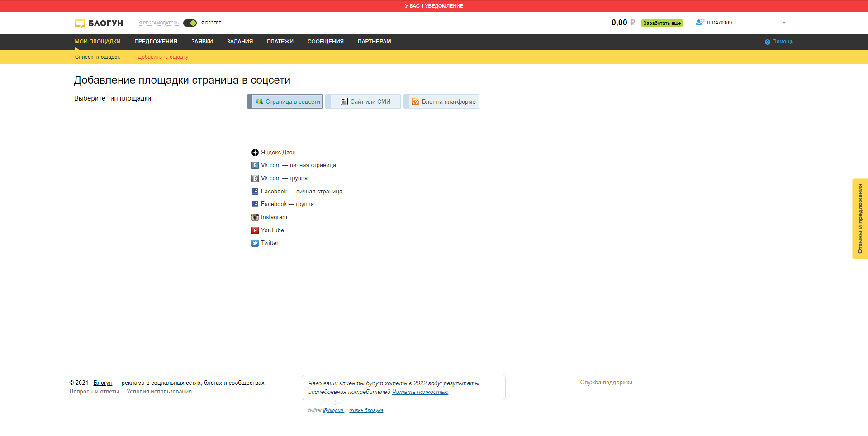Image resolution: width=868 pixels, height=436 pixels.
Task: Click the Instagram camera icon
Action: (255, 217)
